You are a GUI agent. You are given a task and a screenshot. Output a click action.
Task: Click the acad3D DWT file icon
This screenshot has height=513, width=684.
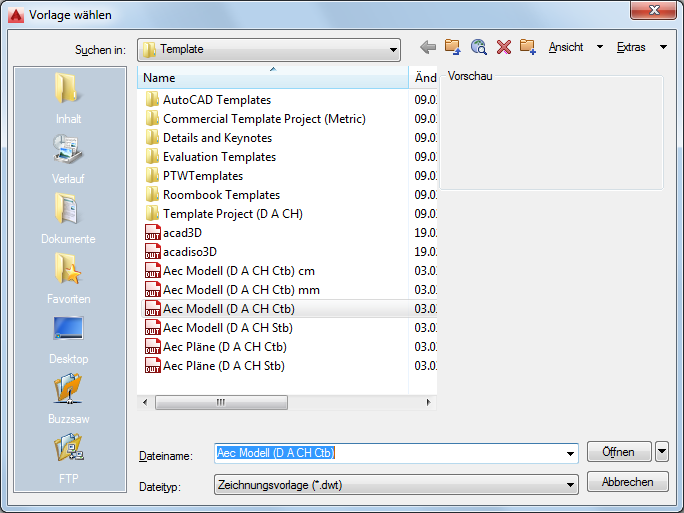pos(152,233)
